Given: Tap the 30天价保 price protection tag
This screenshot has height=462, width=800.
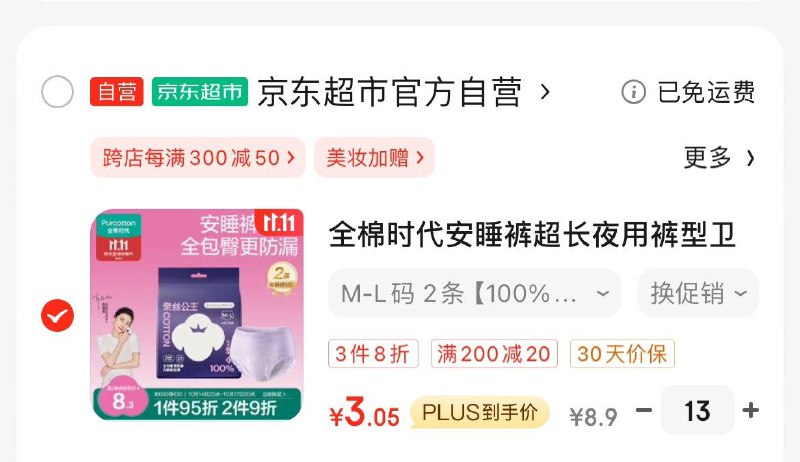Looking at the screenshot, I should tap(622, 353).
